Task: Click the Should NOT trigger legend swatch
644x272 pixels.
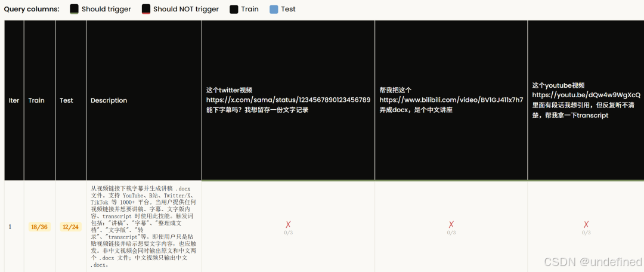Action: pyautogui.click(x=146, y=9)
